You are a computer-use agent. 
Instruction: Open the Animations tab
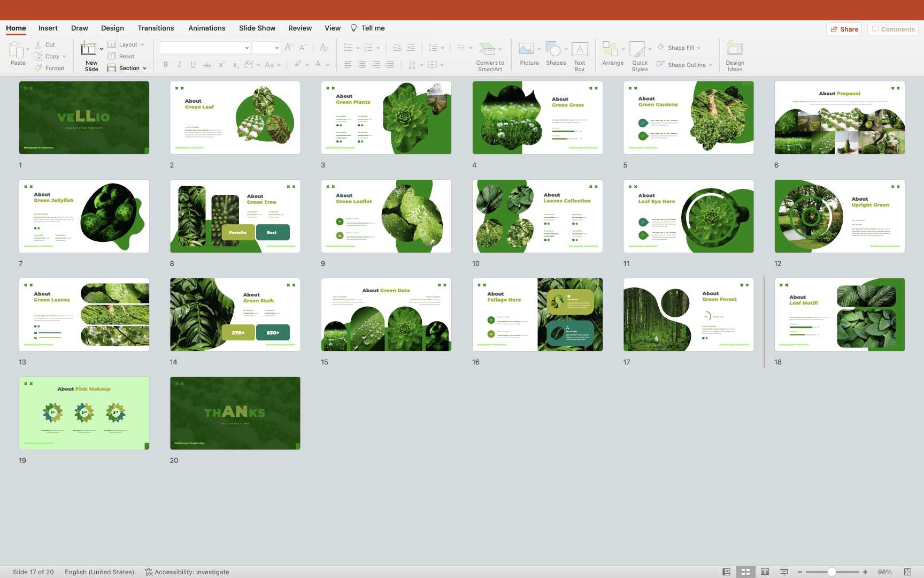click(x=206, y=28)
